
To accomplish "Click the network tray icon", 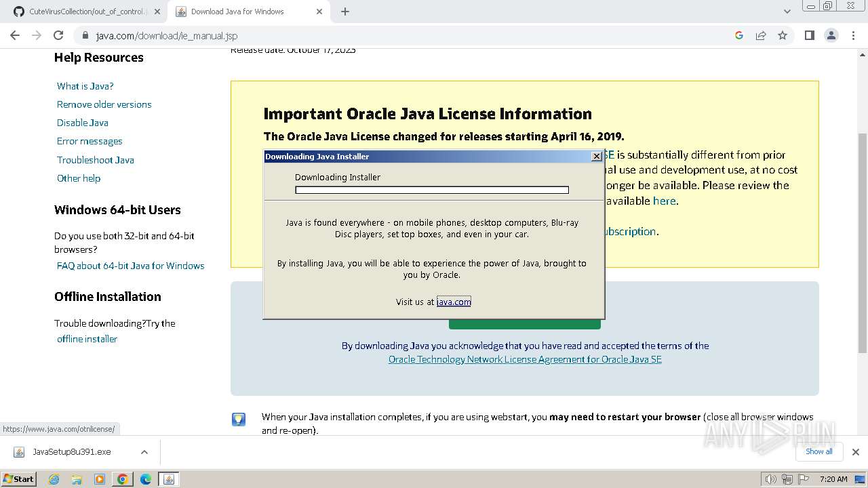I will (x=787, y=479).
